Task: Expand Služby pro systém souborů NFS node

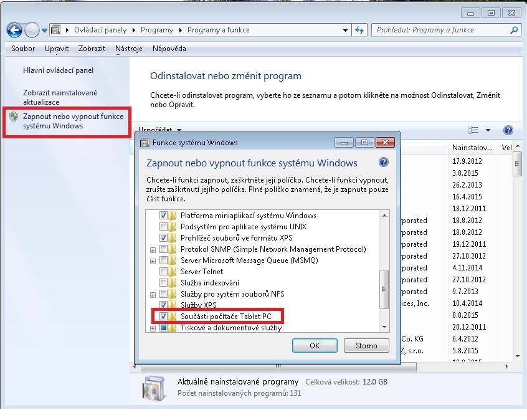Action: [153, 295]
